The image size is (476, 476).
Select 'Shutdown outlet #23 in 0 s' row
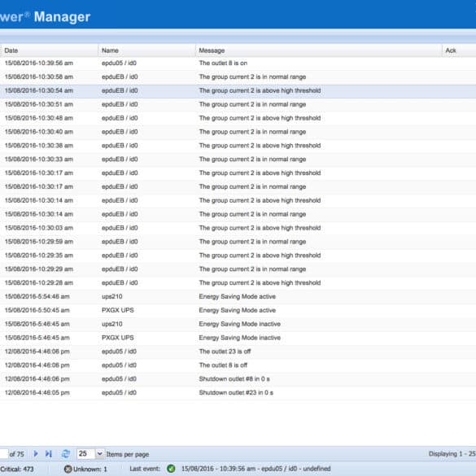(x=238, y=392)
